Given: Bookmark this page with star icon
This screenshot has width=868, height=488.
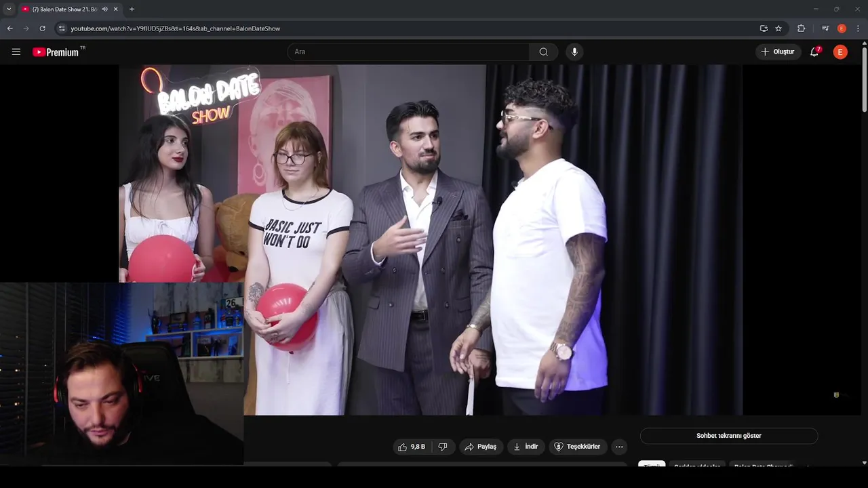Looking at the screenshot, I should coord(778,28).
